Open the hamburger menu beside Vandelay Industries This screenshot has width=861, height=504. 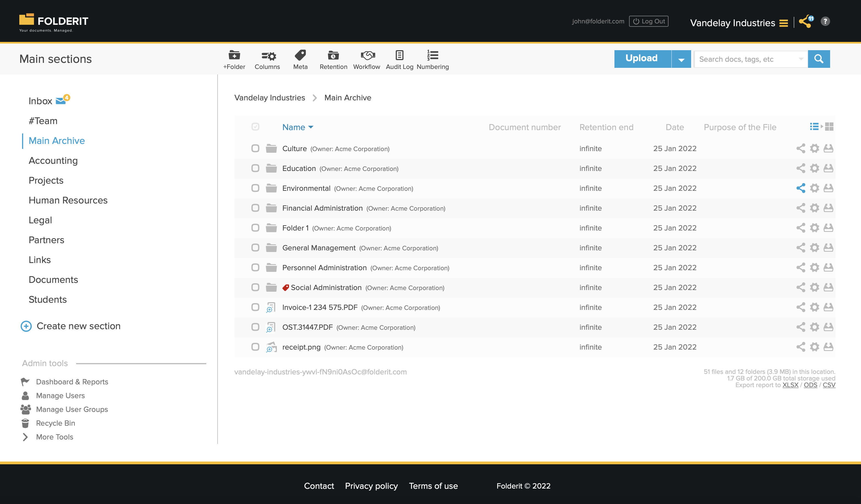[x=784, y=23]
